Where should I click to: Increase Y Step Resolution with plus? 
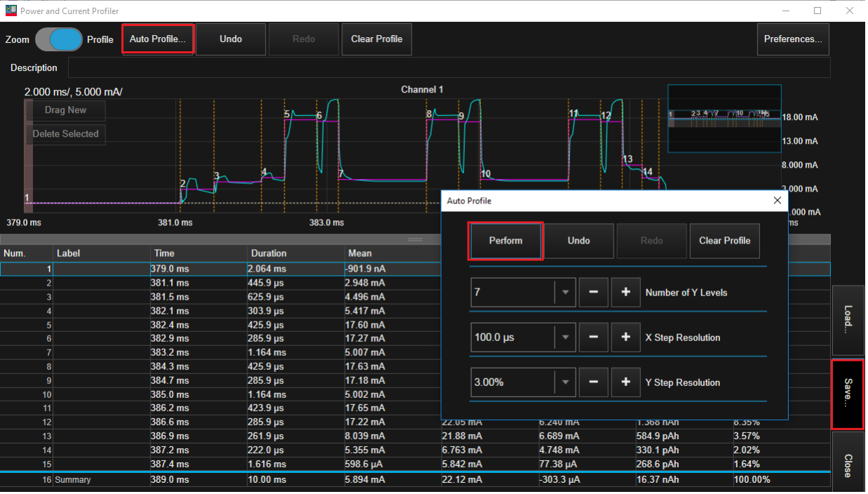pos(625,382)
